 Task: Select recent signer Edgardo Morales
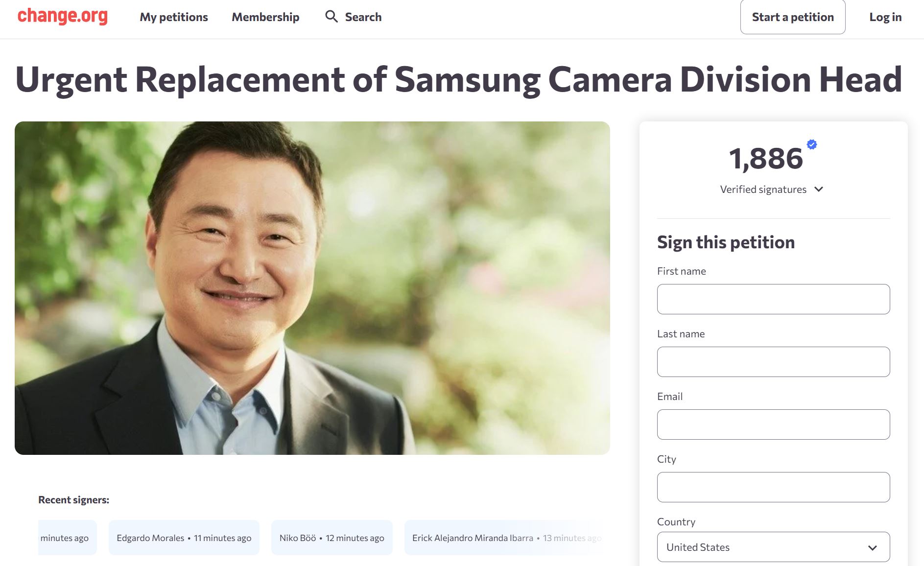[184, 538]
